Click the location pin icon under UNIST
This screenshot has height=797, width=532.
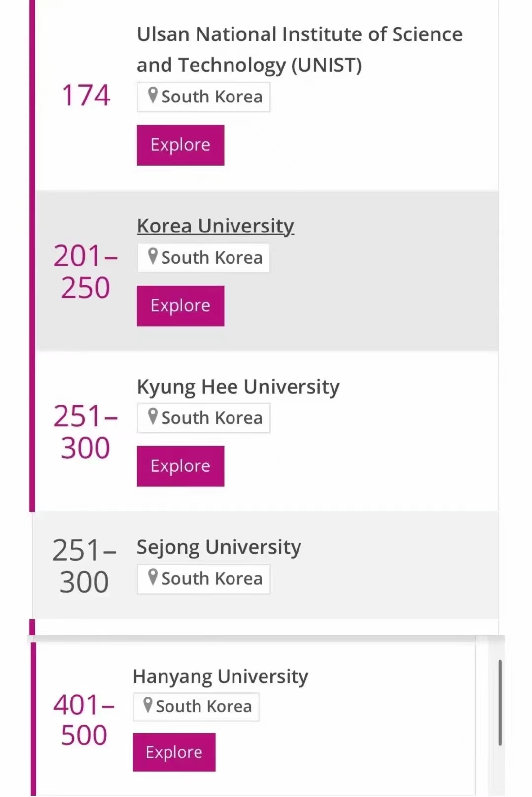click(153, 95)
